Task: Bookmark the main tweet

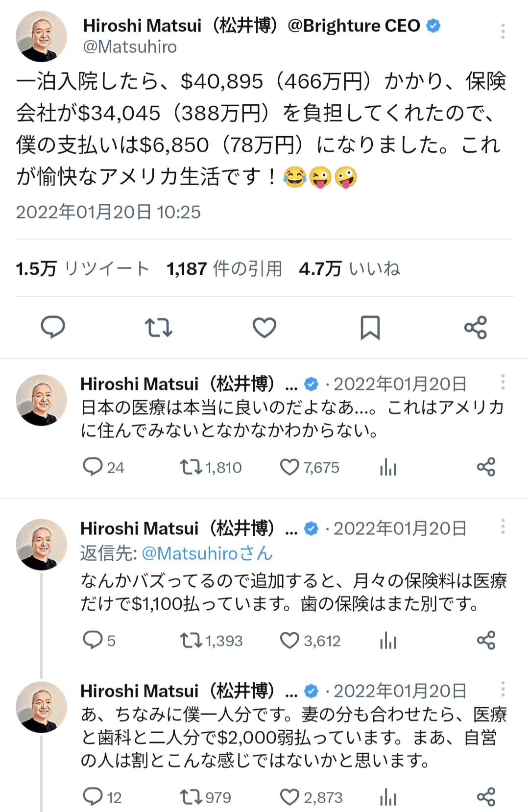Action: 370,327
